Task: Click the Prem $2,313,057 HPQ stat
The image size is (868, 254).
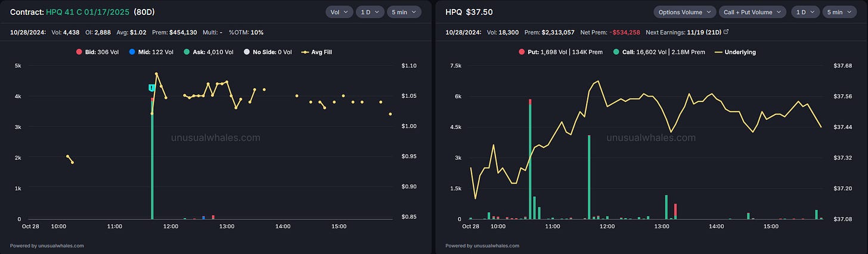Action: click(x=550, y=32)
